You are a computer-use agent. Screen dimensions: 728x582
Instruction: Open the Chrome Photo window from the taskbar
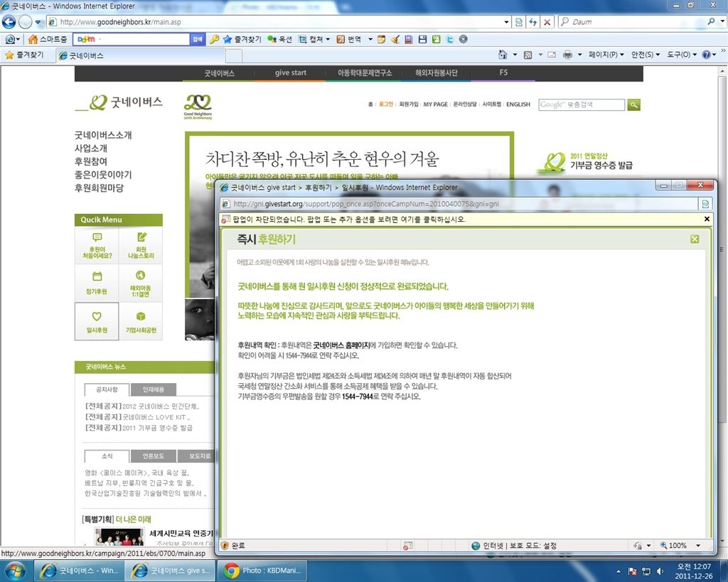(x=263, y=571)
